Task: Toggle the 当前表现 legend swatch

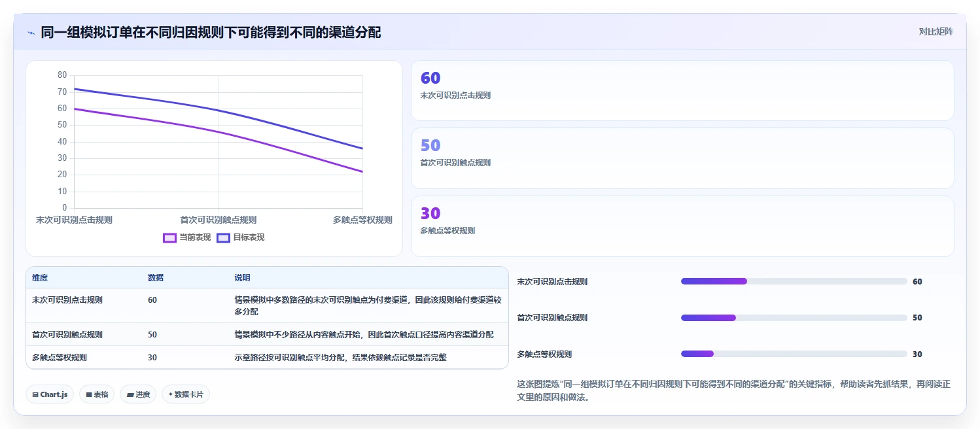Action: [x=169, y=237]
